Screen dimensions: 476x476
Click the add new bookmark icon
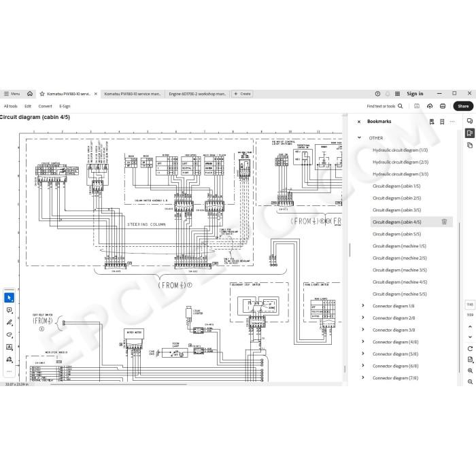[442, 122]
